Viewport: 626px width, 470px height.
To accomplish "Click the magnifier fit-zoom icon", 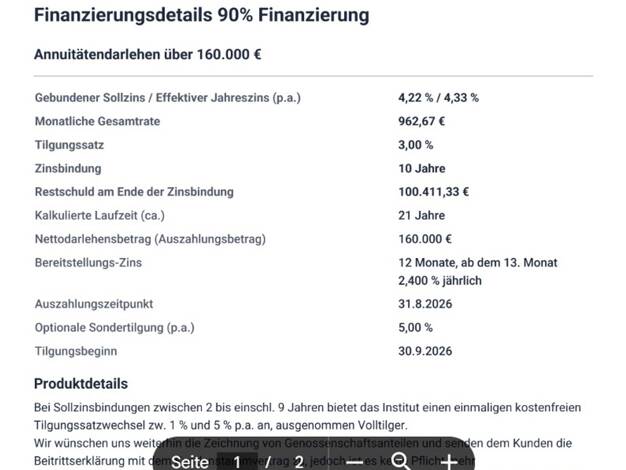I will (400, 461).
